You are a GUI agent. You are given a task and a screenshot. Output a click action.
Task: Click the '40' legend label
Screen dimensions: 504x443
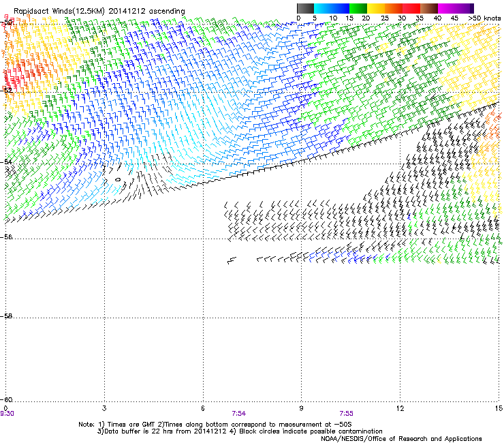(437, 18)
